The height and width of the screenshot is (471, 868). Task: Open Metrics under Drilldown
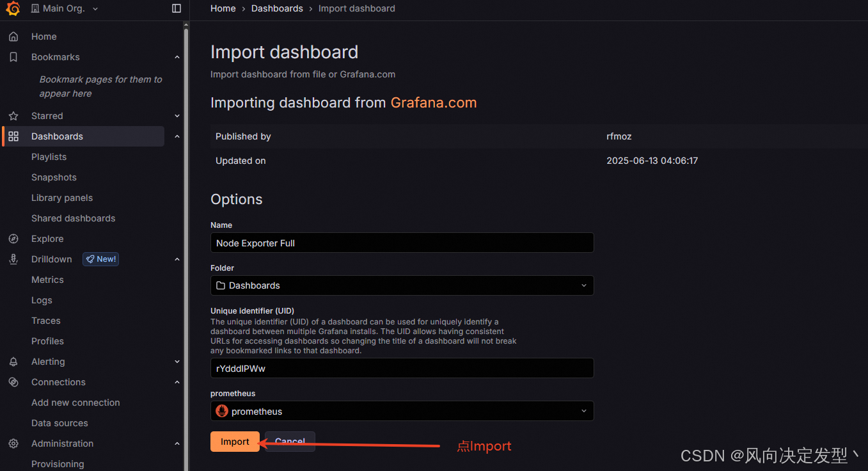[47, 280]
